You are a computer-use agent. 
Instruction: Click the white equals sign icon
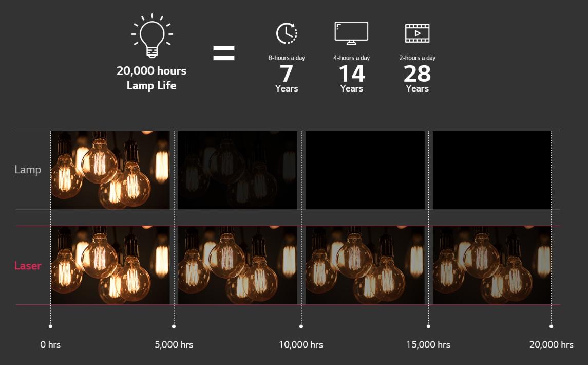pyautogui.click(x=224, y=52)
